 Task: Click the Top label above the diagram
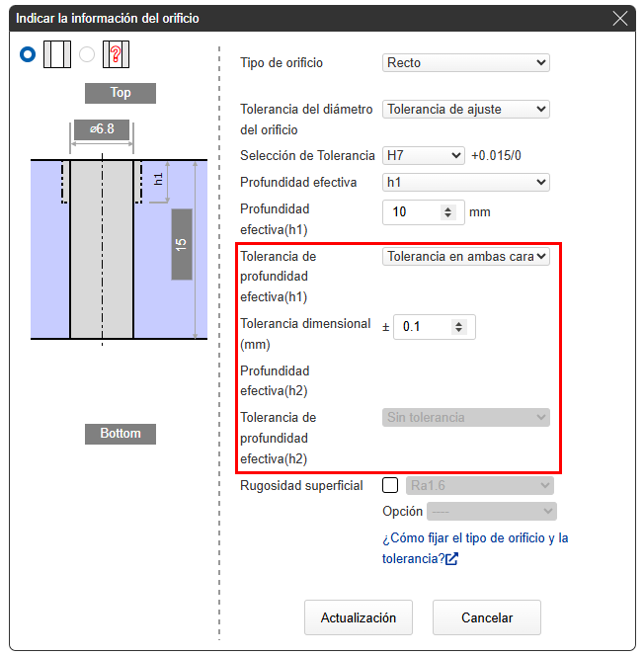pos(120,93)
